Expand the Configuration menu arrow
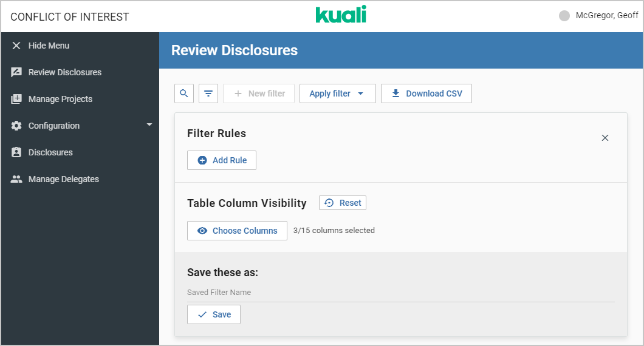The width and height of the screenshot is (644, 346). (149, 125)
